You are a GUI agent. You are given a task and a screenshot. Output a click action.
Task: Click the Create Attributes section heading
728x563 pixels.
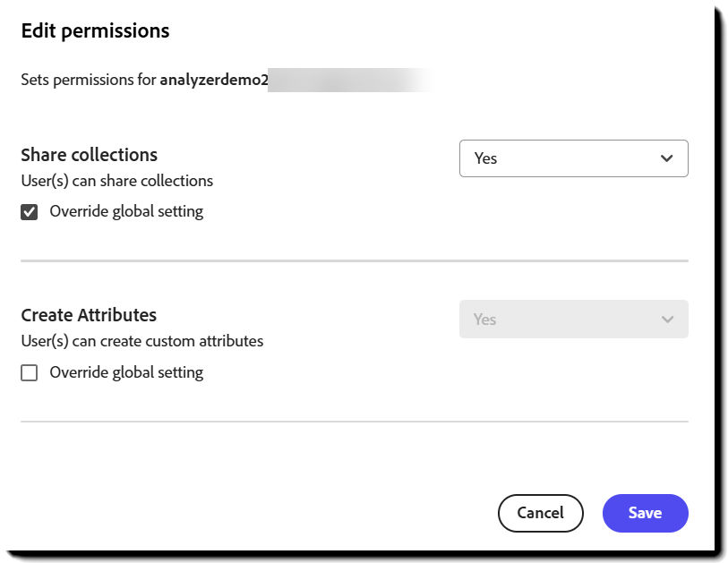[88, 315]
